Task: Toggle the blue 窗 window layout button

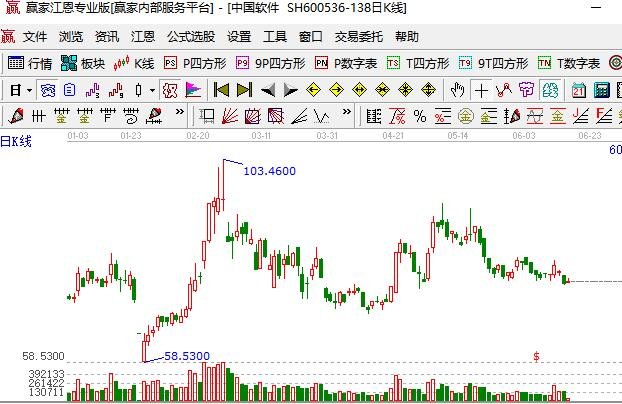Action: coord(48,90)
